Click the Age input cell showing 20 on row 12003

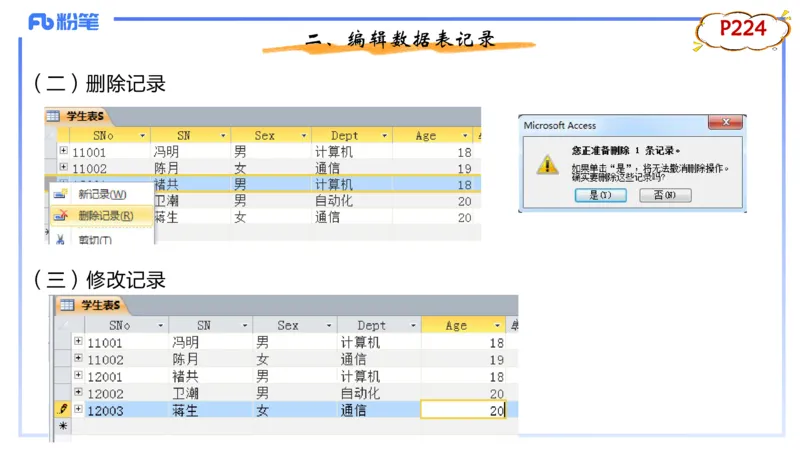tap(463, 410)
